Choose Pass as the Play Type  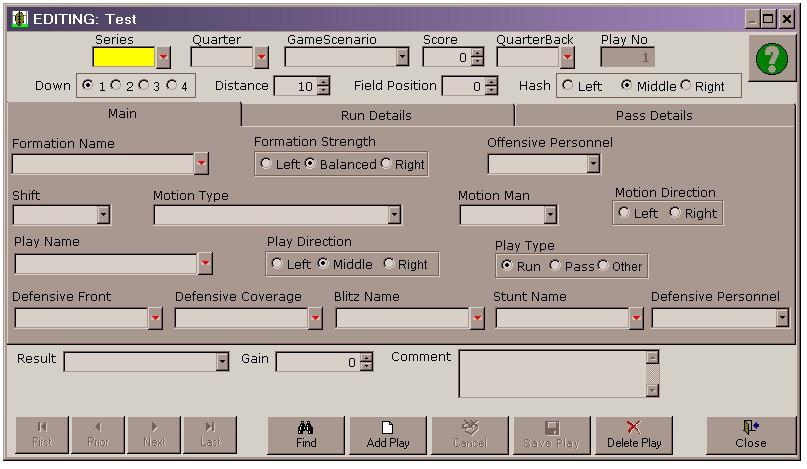[x=555, y=266]
